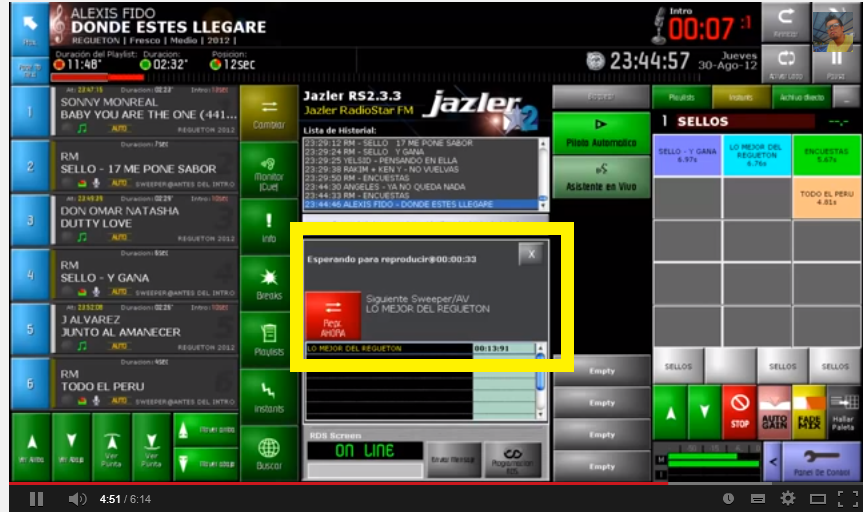This screenshot has width=863, height=512.
Task: Open DON OMAR NATASHA DUTTY LOVE playlist item
Action: point(146,221)
